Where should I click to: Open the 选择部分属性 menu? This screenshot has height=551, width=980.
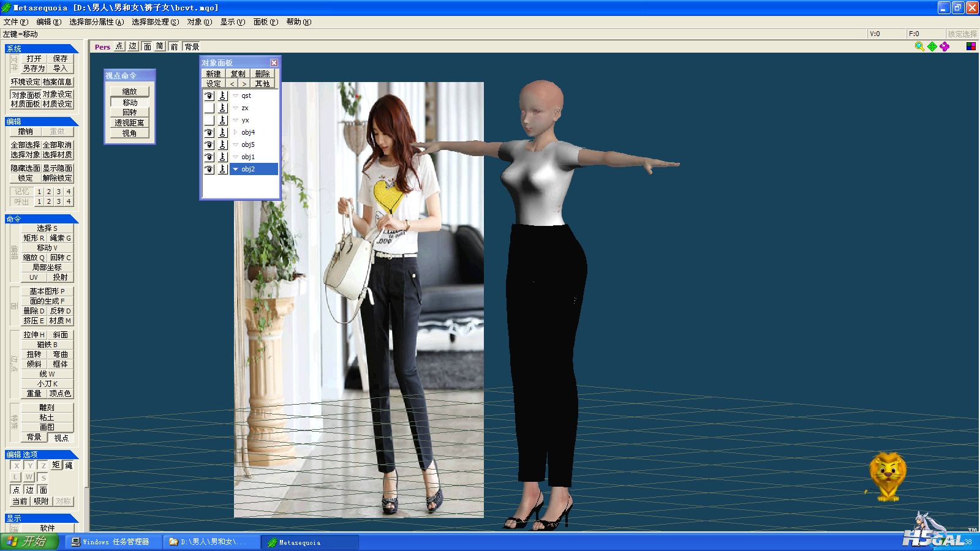click(96, 22)
